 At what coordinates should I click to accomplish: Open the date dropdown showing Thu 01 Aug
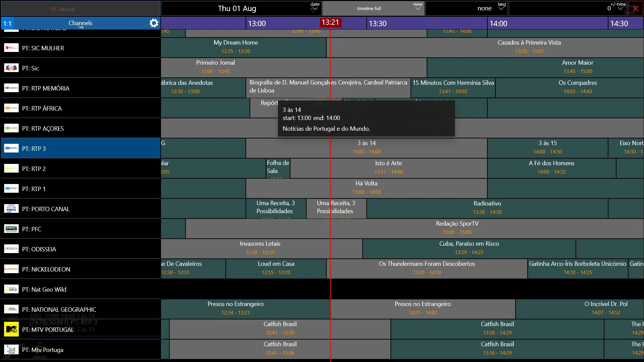click(241, 8)
